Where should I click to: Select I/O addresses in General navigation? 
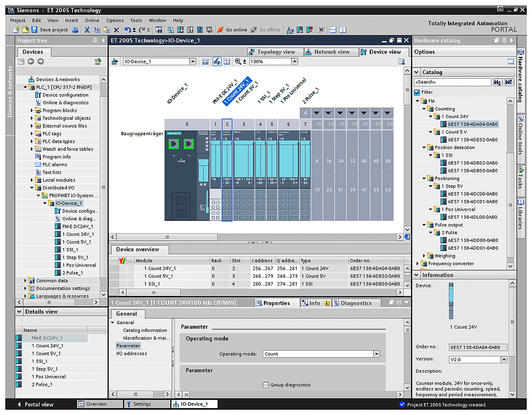[x=131, y=354]
